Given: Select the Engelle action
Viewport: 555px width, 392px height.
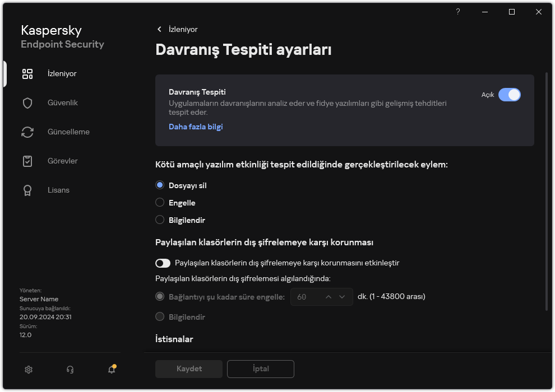Looking at the screenshot, I should pyautogui.click(x=160, y=203).
